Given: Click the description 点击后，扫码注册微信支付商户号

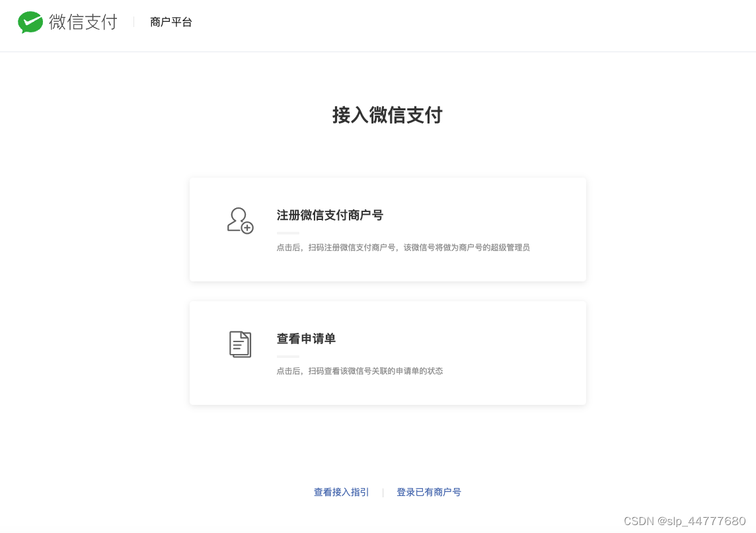Looking at the screenshot, I should (x=336, y=248).
